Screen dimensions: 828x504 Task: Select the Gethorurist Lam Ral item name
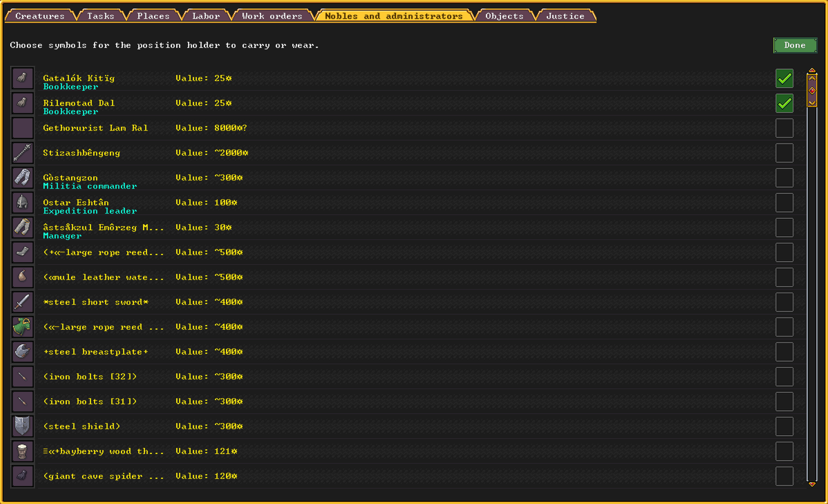pos(96,128)
